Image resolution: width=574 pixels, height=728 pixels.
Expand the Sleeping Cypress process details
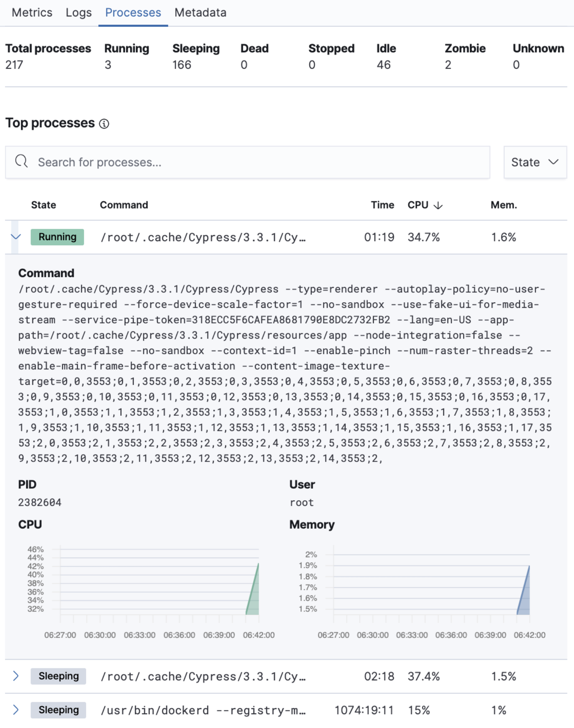pos(16,676)
